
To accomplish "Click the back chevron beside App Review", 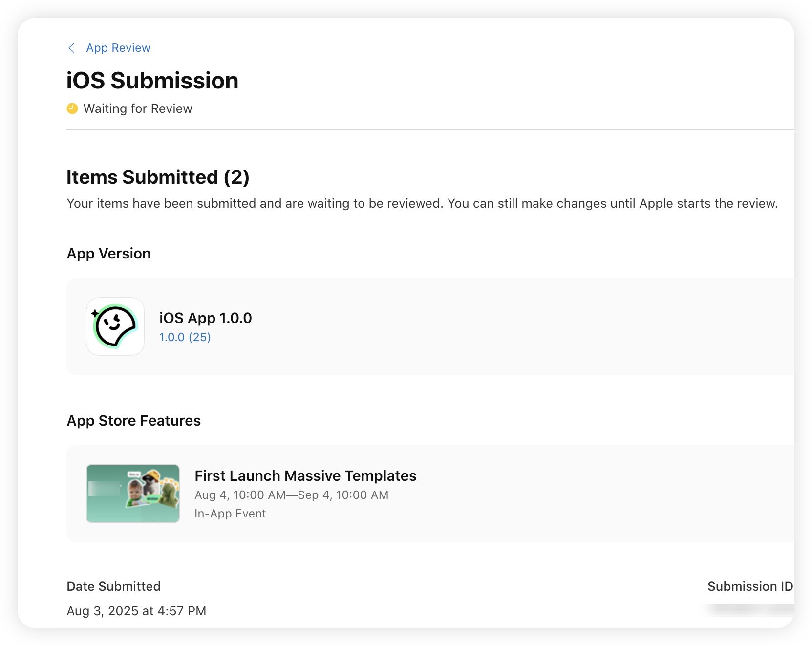I will click(x=71, y=48).
